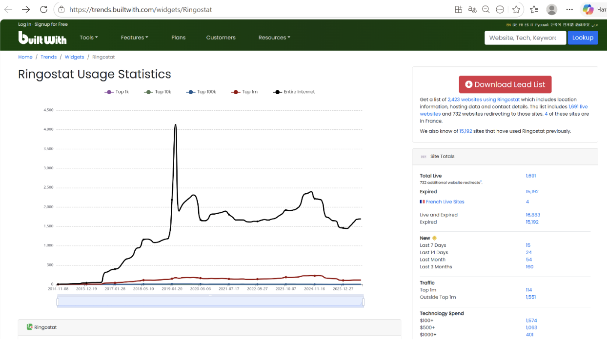Click the sun icon next to New

tap(434, 238)
